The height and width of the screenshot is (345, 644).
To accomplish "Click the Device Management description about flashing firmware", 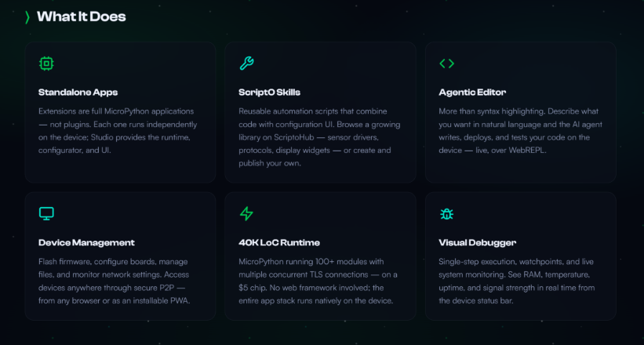I will point(117,281).
